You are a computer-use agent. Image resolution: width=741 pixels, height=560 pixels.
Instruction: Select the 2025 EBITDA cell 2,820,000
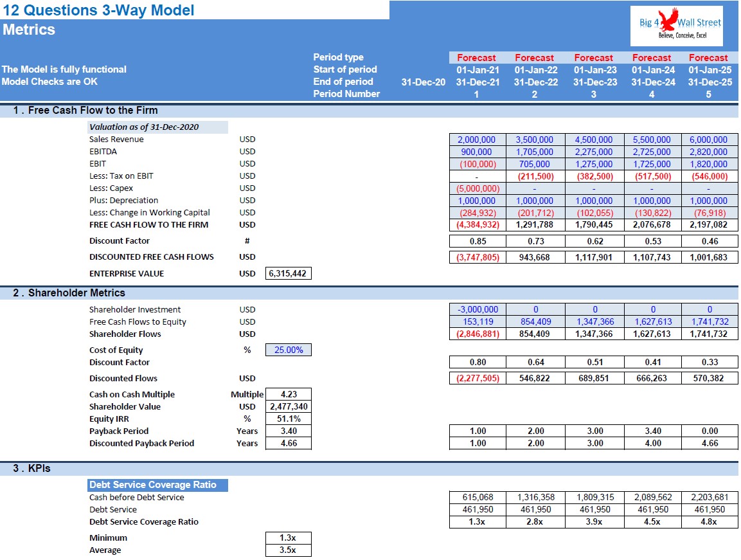(x=710, y=152)
